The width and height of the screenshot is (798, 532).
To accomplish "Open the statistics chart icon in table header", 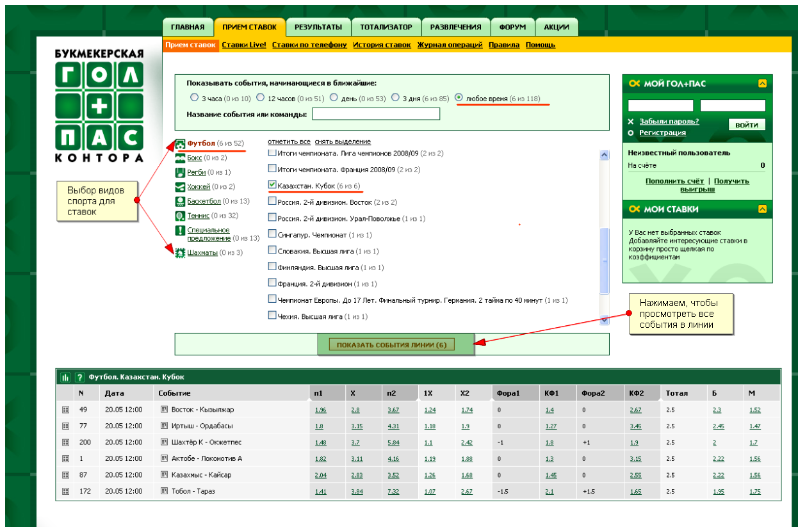I will pyautogui.click(x=65, y=377).
